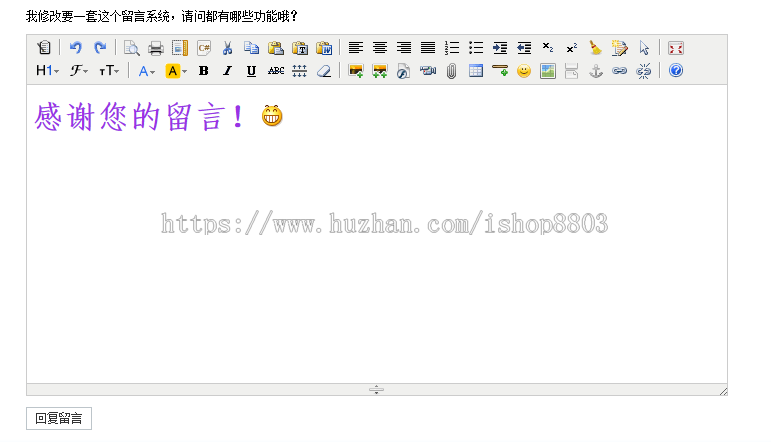Open the line height dropdown
771x442 pixels.
coord(299,71)
